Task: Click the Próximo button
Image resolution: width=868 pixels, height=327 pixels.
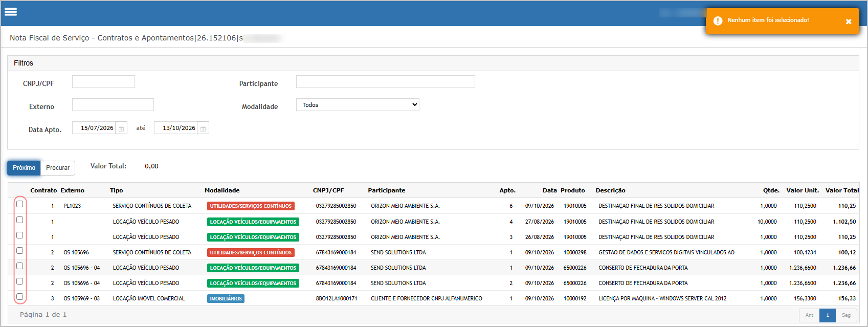Action: point(24,168)
